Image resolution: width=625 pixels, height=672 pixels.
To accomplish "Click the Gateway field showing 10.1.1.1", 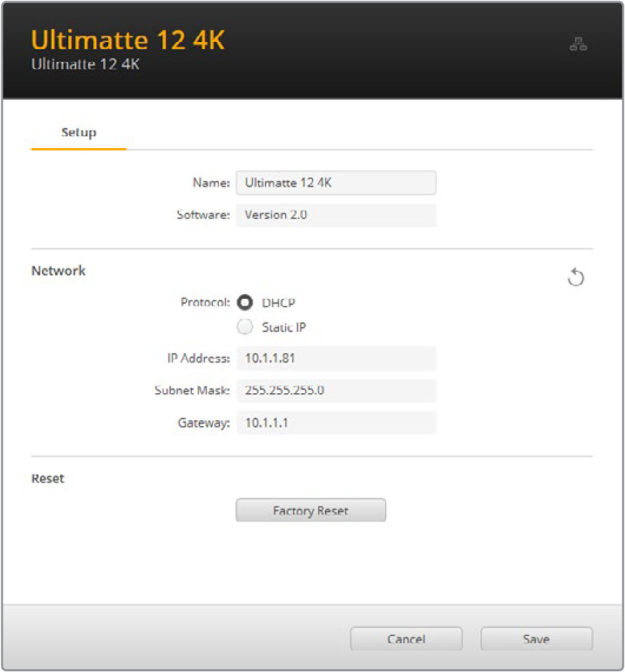I will [x=336, y=423].
